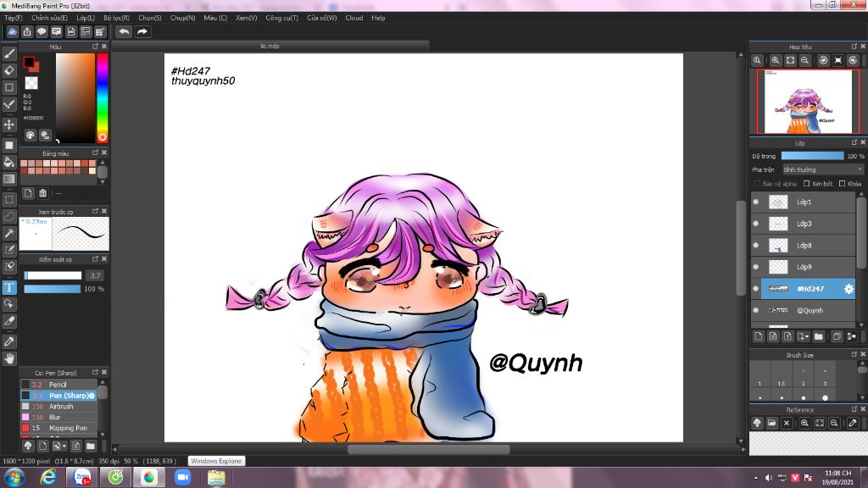Undock the Lớp panel with popout icon

click(x=854, y=142)
